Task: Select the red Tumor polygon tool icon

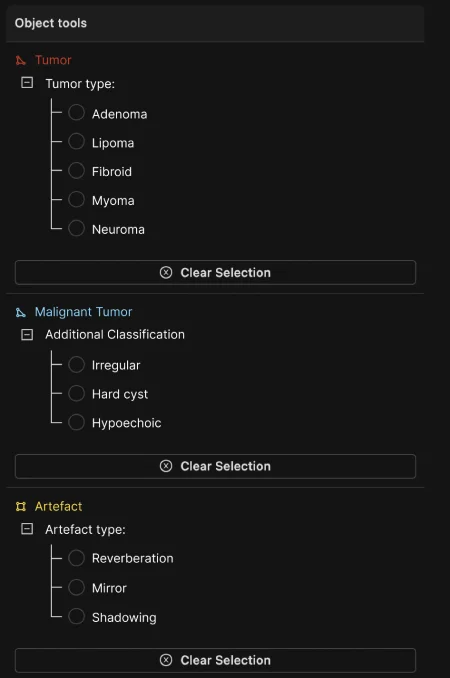Action: click(21, 60)
